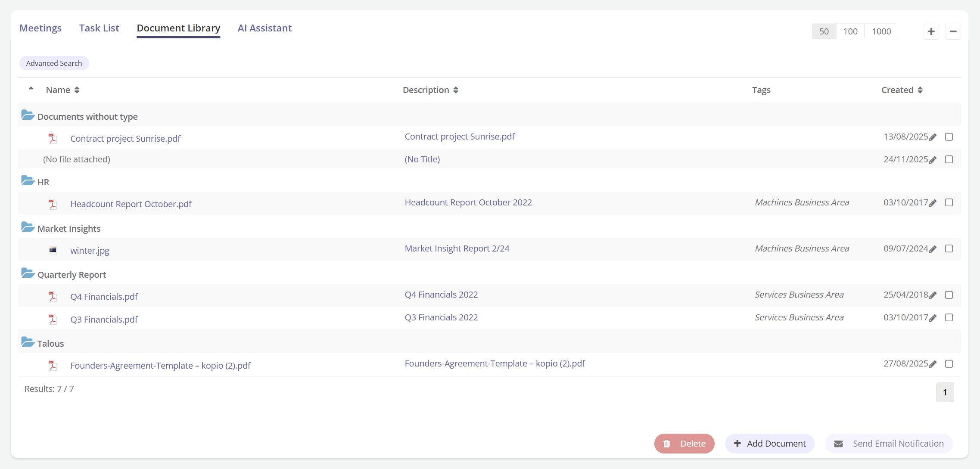
Task: Switch to the Task List tab
Action: [99, 28]
